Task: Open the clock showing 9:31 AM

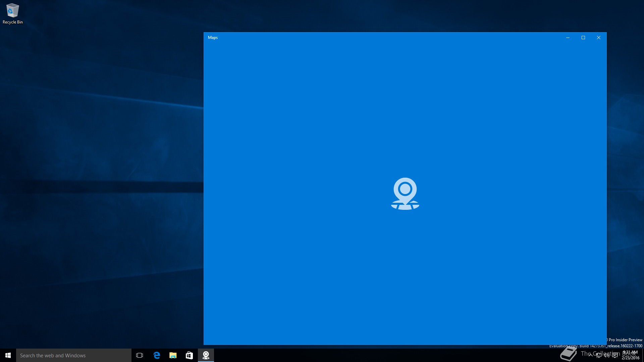Action: [630, 355]
